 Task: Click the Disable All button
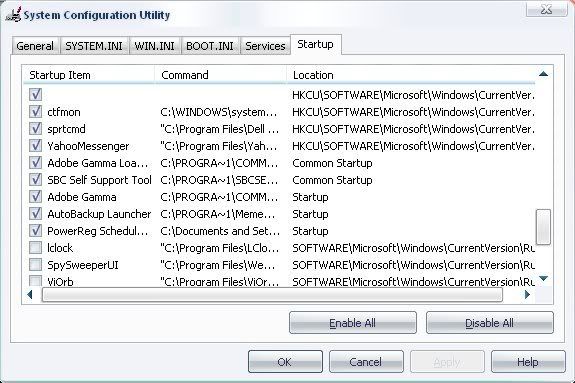click(x=489, y=323)
